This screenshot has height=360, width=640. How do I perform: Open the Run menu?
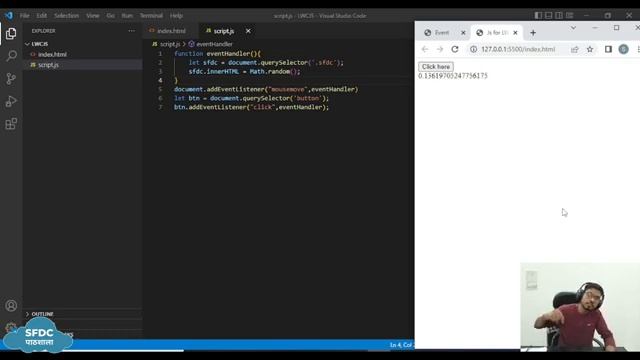pos(127,16)
